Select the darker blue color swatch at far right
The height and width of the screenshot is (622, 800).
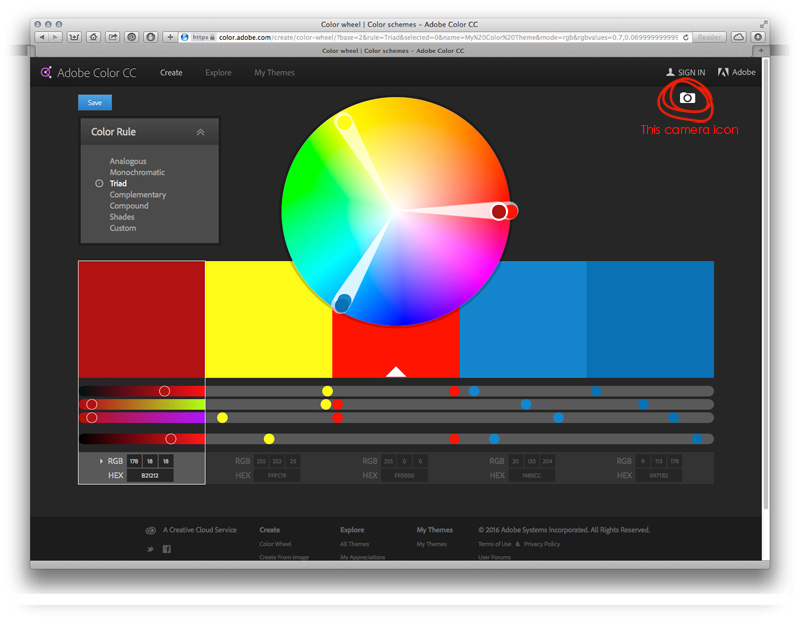pos(650,319)
